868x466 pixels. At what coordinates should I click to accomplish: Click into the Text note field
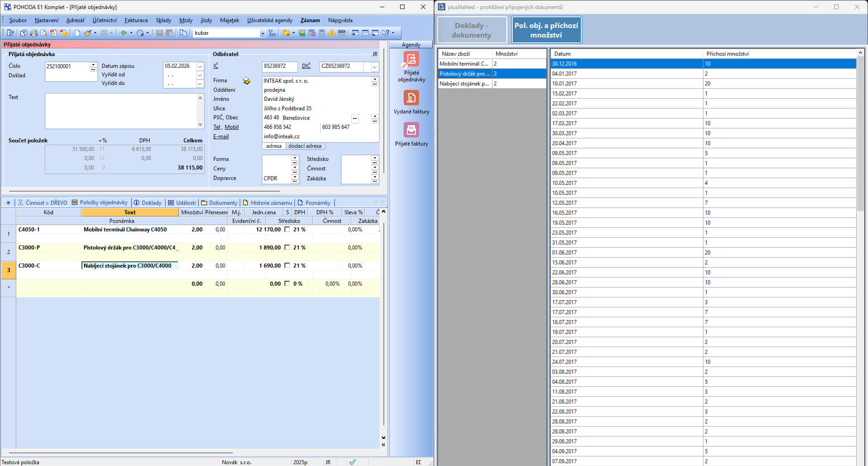(121, 111)
